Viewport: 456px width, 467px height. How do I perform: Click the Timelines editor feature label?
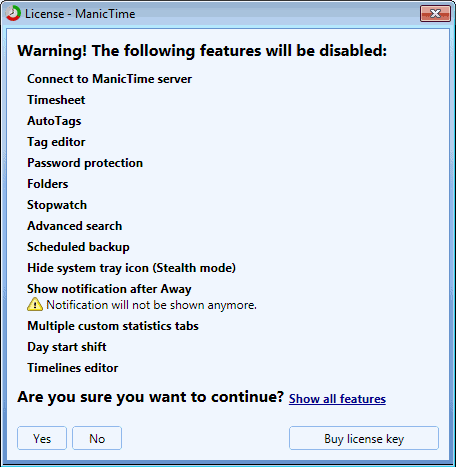coord(73,368)
